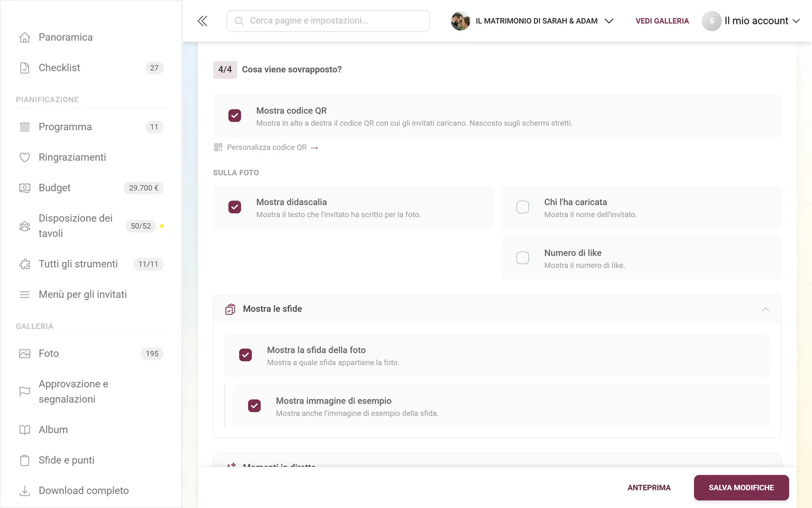Uncheck the Mostra codice QR checkbox
812x508 pixels.
click(x=235, y=116)
